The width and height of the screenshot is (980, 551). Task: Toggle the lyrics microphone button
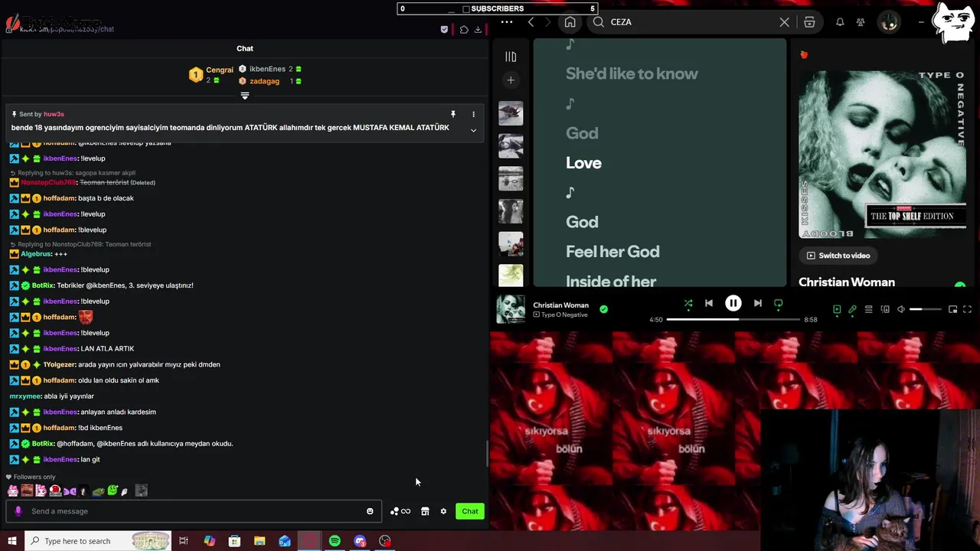click(852, 309)
